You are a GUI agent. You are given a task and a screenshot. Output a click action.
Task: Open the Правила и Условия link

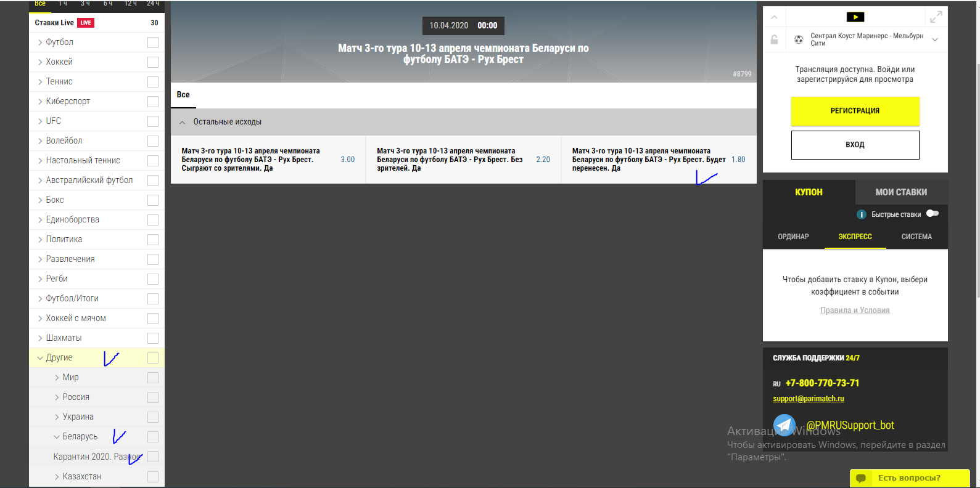click(855, 311)
